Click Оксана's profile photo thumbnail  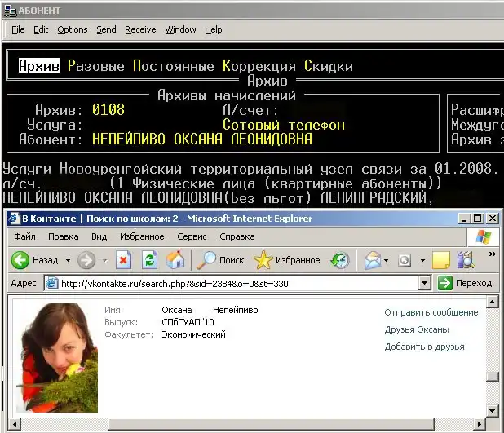coord(57,357)
